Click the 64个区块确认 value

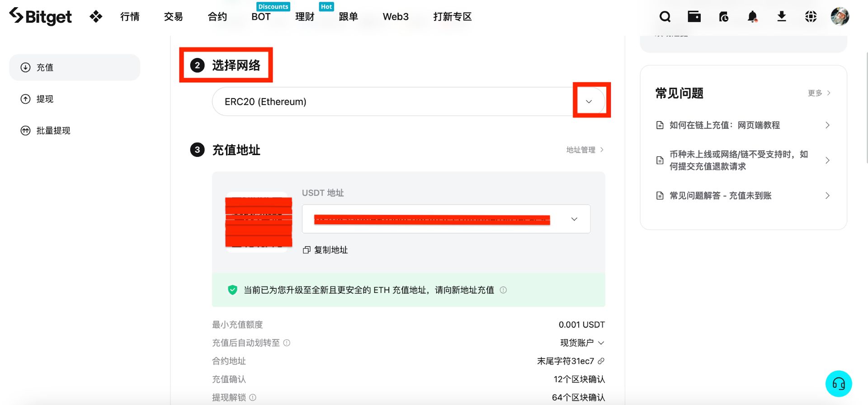click(579, 397)
